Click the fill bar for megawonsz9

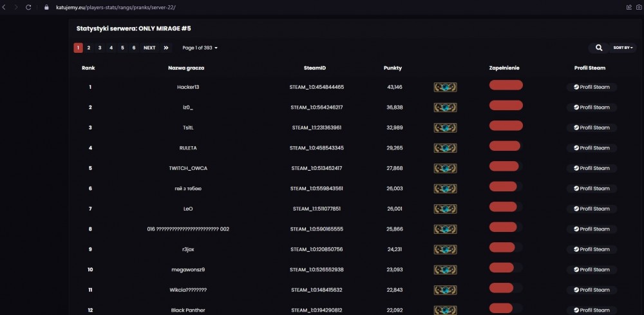506,267
